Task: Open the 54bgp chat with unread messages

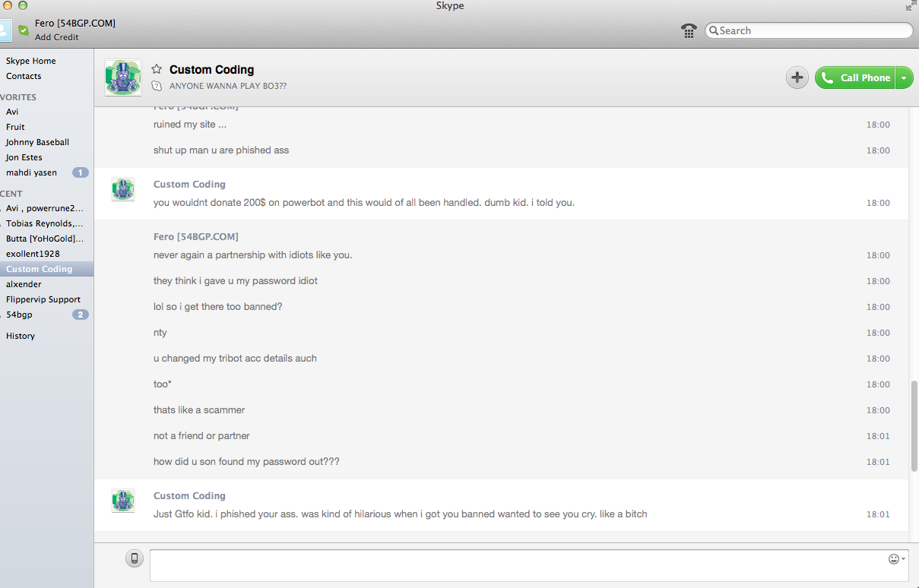Action: [x=20, y=315]
